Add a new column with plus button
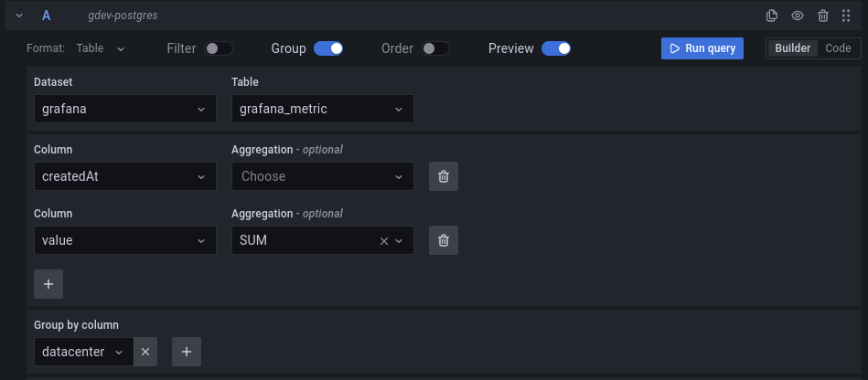Screen dimensions: 868x380 coord(48,284)
